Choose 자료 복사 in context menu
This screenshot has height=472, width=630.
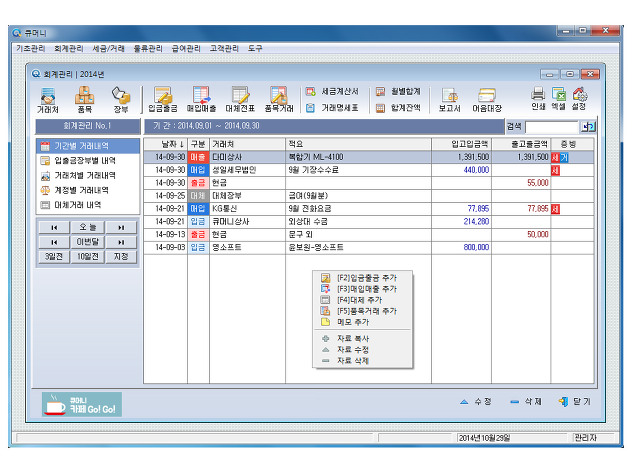pyautogui.click(x=363, y=339)
